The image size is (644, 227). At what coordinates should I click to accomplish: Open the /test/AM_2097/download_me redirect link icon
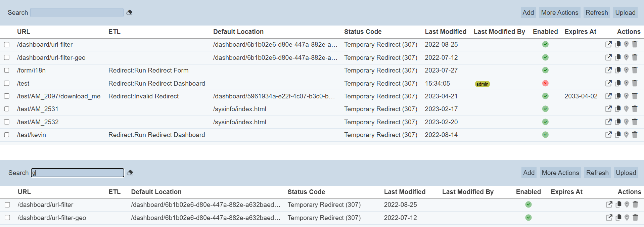coord(608,96)
